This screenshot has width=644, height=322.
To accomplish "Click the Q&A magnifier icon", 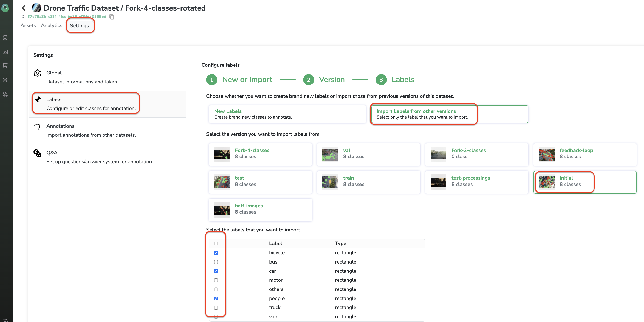I will point(37,153).
